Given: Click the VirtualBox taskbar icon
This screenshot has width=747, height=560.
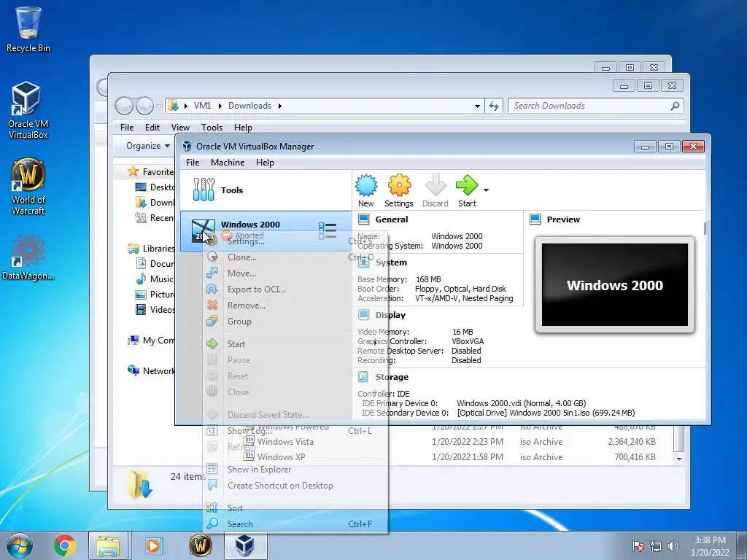Looking at the screenshot, I should point(245,545).
